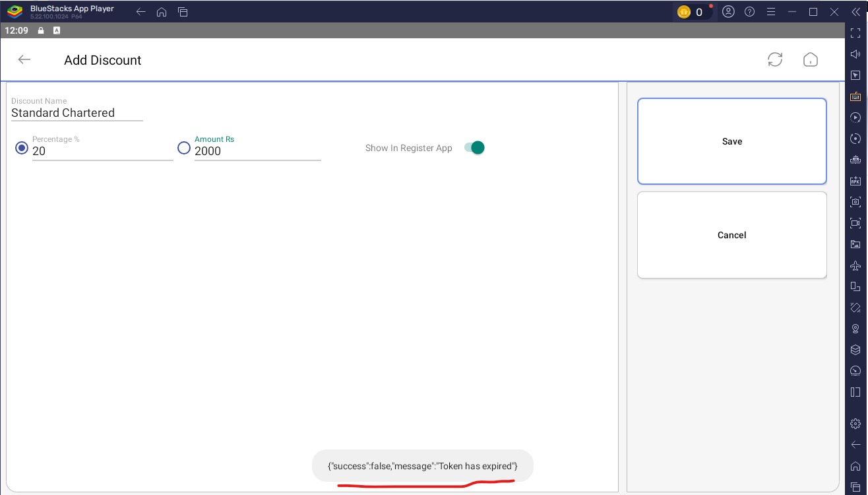Click the home icon in BlueStacks sidebar
This screenshot has width=868, height=495.
(x=855, y=466)
